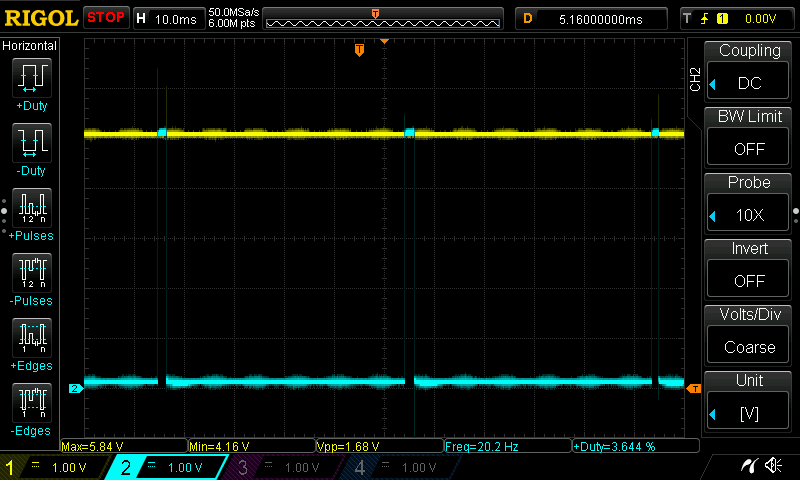The image size is (800, 480).
Task: Click the waveform memory overview bar
Action: click(x=383, y=19)
